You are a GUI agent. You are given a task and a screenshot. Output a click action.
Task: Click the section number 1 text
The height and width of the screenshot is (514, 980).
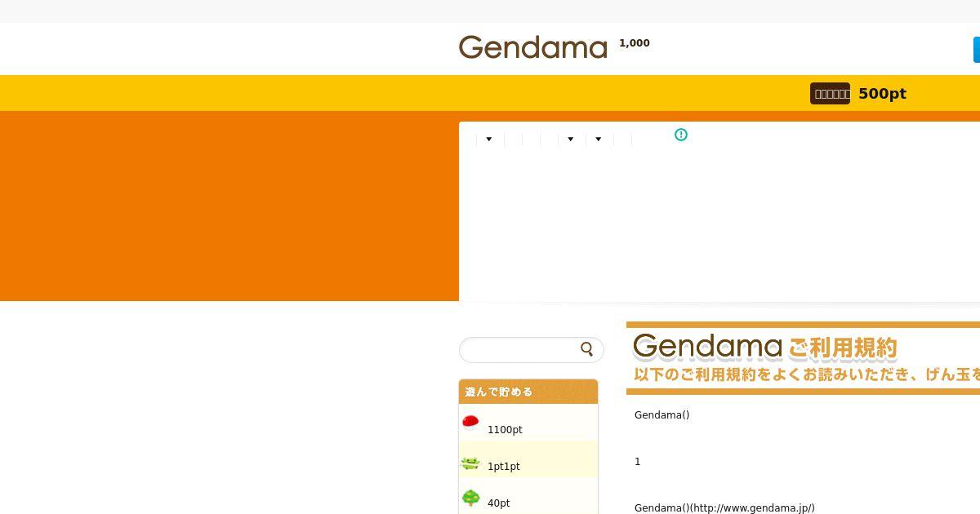(638, 462)
